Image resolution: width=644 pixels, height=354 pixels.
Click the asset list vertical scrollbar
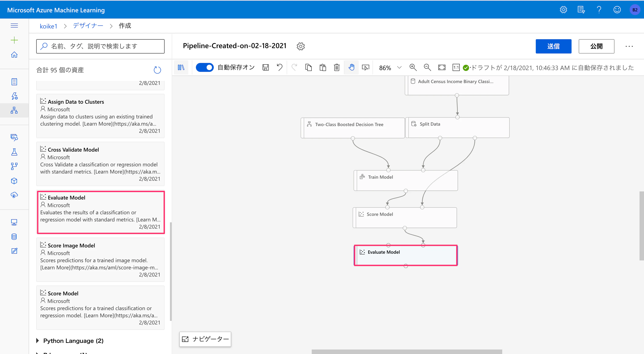pos(171,271)
